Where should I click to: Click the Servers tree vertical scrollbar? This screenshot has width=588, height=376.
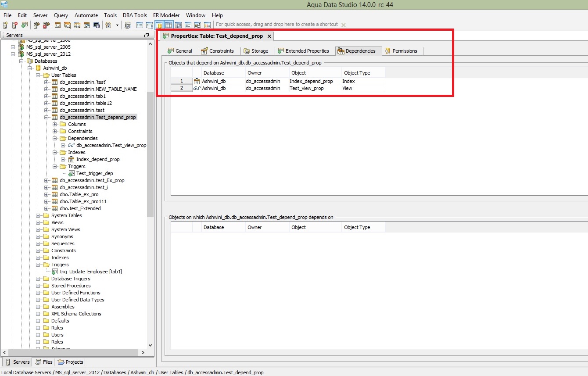pos(151,154)
